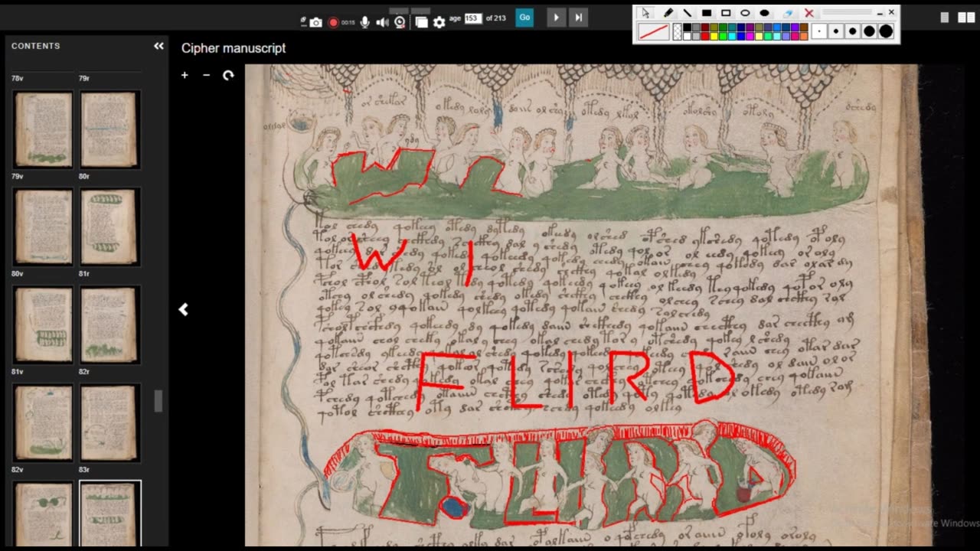Viewport: 980px width, 551px height.
Task: Go to next page with the play arrow
Action: tap(557, 18)
